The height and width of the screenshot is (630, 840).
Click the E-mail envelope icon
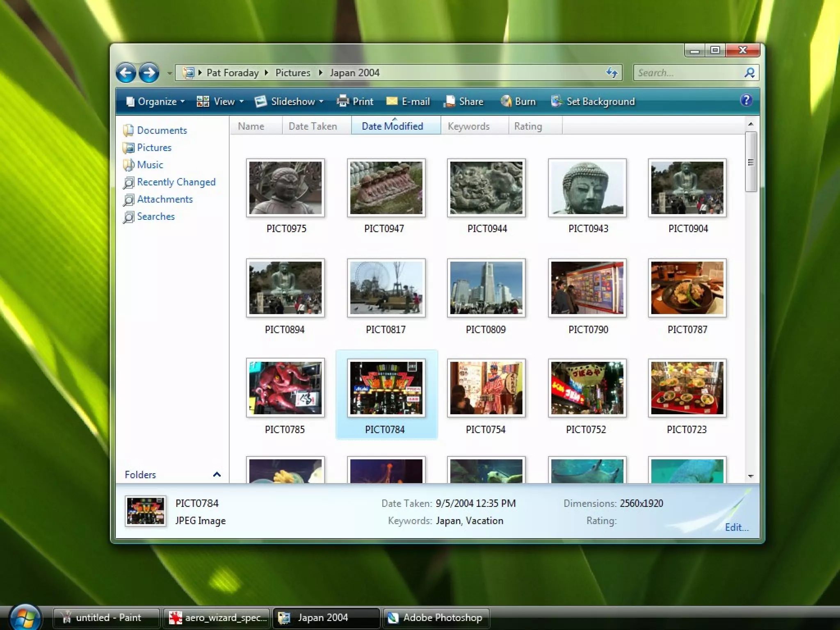(392, 101)
